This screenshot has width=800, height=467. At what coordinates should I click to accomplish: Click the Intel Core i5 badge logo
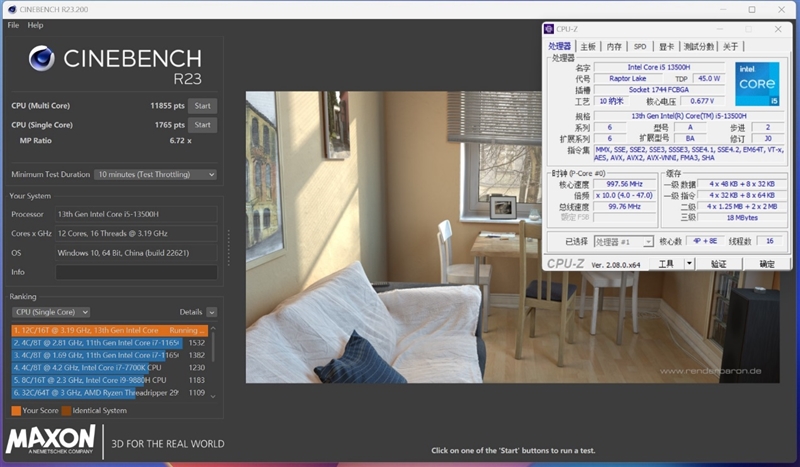click(x=756, y=84)
